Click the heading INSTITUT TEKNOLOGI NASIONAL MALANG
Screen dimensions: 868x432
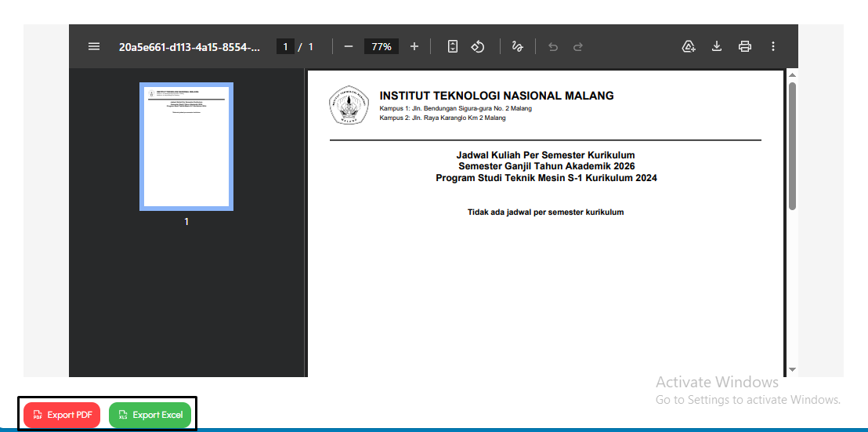pyautogui.click(x=497, y=96)
